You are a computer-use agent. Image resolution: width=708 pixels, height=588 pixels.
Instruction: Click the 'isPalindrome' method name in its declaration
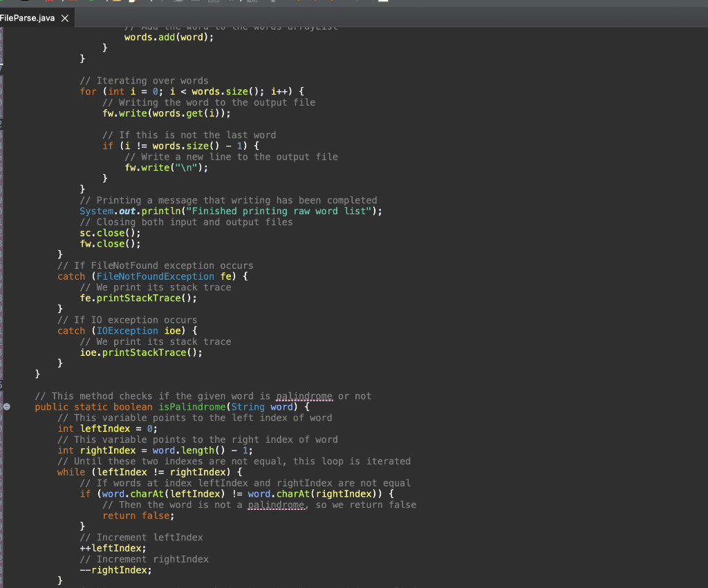[x=192, y=407]
